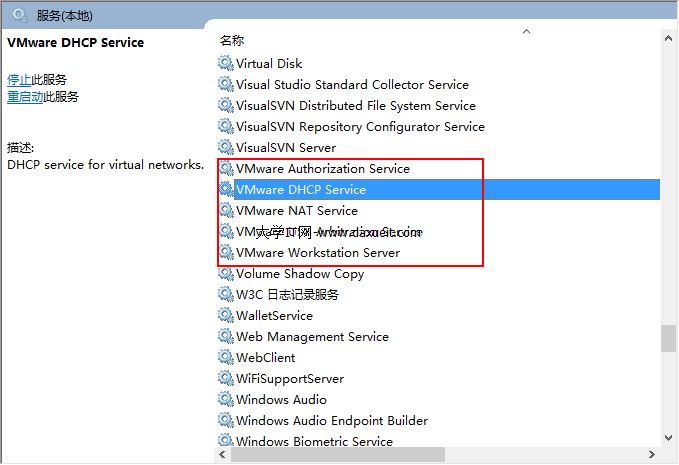Click gear icon of VMware NAT Service
Image resolution: width=679 pixels, height=465 pixels.
(225, 210)
